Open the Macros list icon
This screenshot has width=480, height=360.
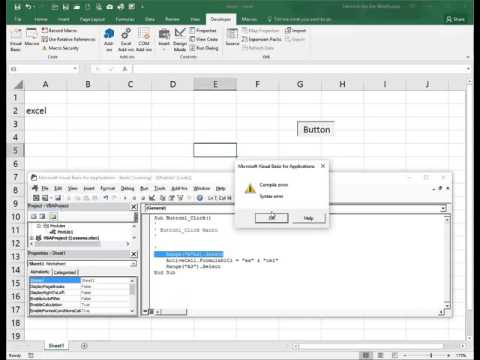pos(32,37)
